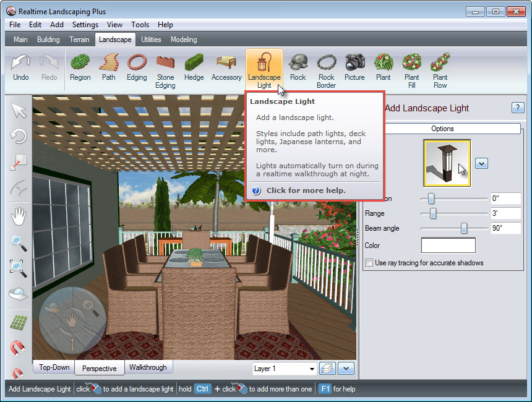Screen dimensions: 532x402
Task: Adjust the Beam angle slider
Action: (463, 228)
